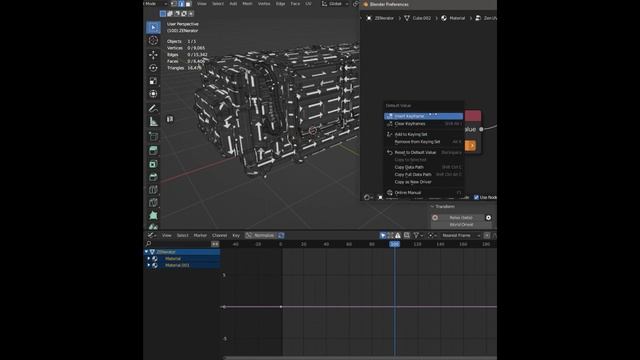Image resolution: width=640 pixels, height=360 pixels.
Task: Toggle only show selected in graph editor
Action: pos(383,236)
